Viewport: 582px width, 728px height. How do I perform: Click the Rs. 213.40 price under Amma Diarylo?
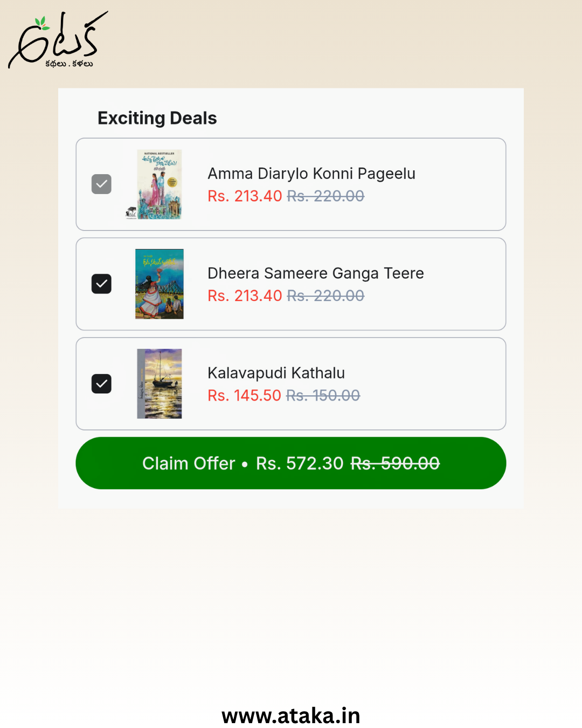[x=245, y=196]
